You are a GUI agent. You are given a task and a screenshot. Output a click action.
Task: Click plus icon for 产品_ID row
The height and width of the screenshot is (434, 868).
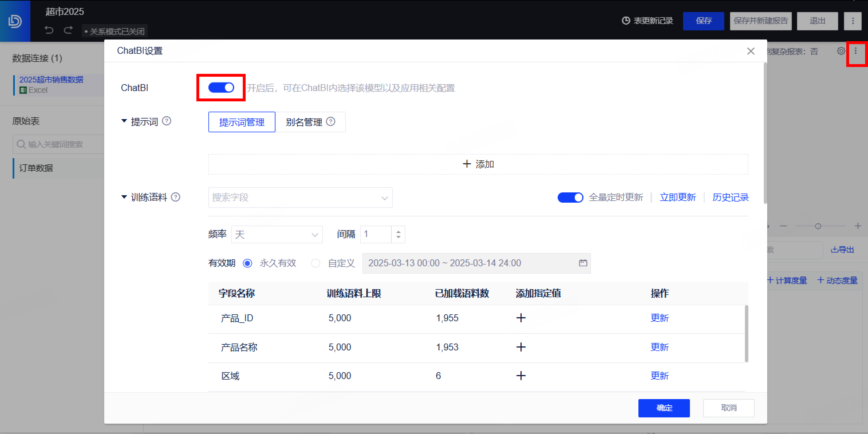pos(520,318)
